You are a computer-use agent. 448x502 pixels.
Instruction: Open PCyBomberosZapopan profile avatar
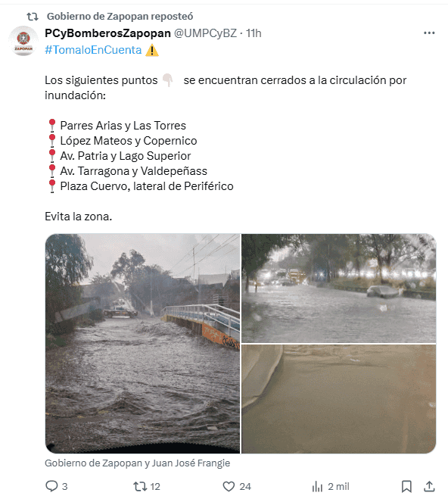point(23,41)
